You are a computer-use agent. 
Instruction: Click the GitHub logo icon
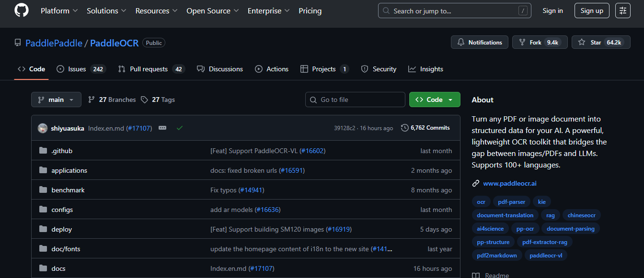click(x=22, y=11)
